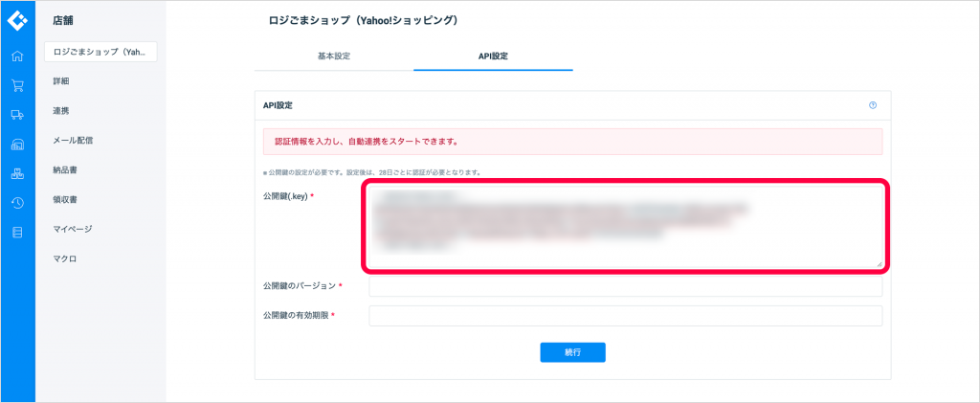The height and width of the screenshot is (403, 980).
Task: Open 連携 in the store menu
Action: 60,111
